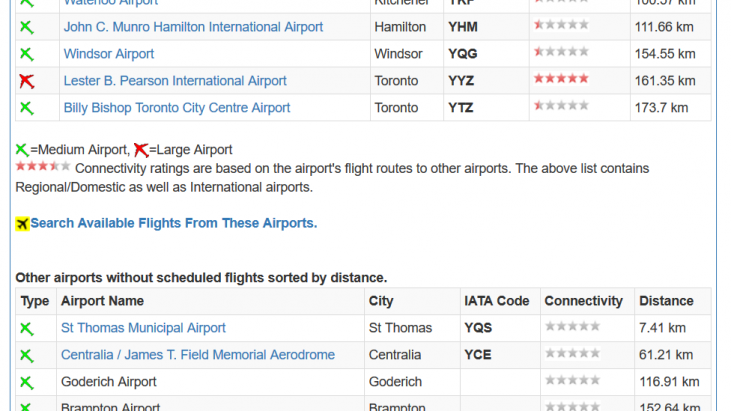Click green plane icon beside St Thomas Municipal Airport
The width and height of the screenshot is (731, 411).
(x=27, y=329)
